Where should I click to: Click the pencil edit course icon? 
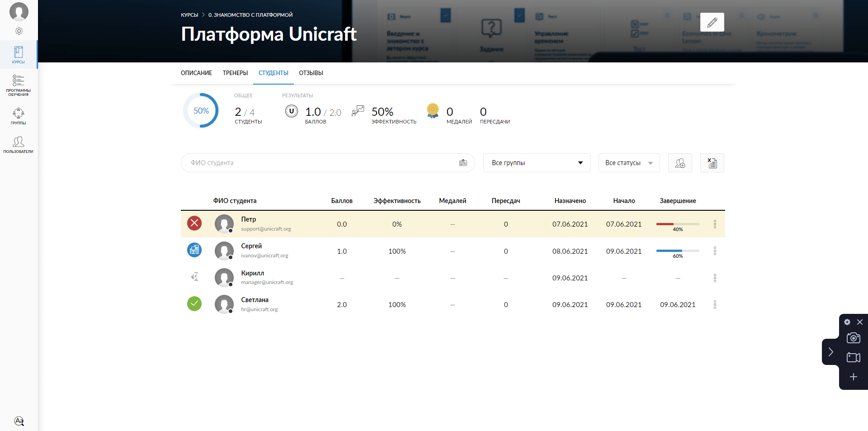tap(712, 22)
